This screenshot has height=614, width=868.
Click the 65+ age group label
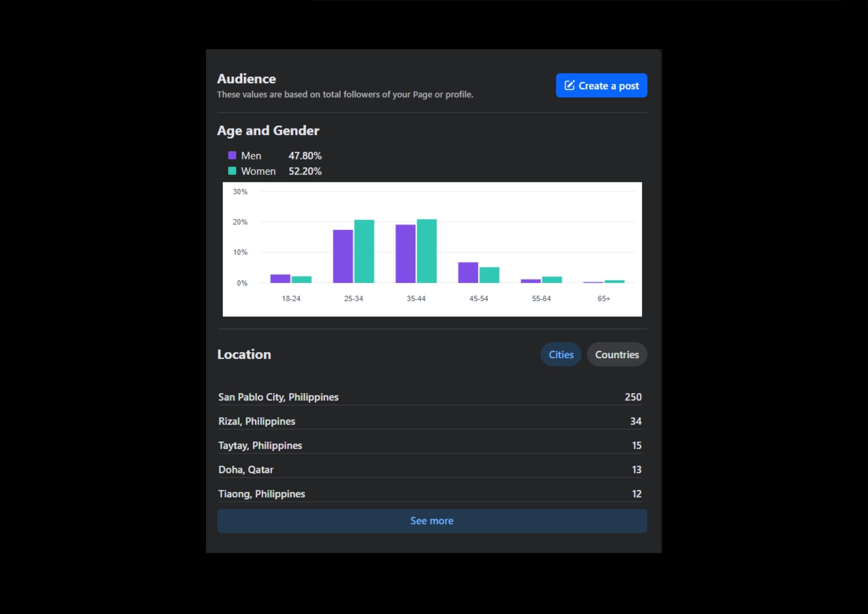[x=603, y=298]
